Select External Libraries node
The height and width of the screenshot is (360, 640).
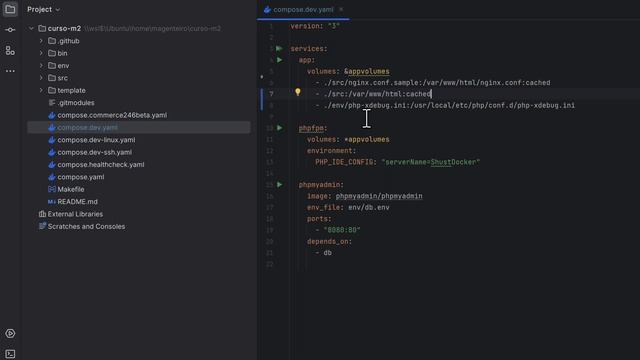click(75, 214)
